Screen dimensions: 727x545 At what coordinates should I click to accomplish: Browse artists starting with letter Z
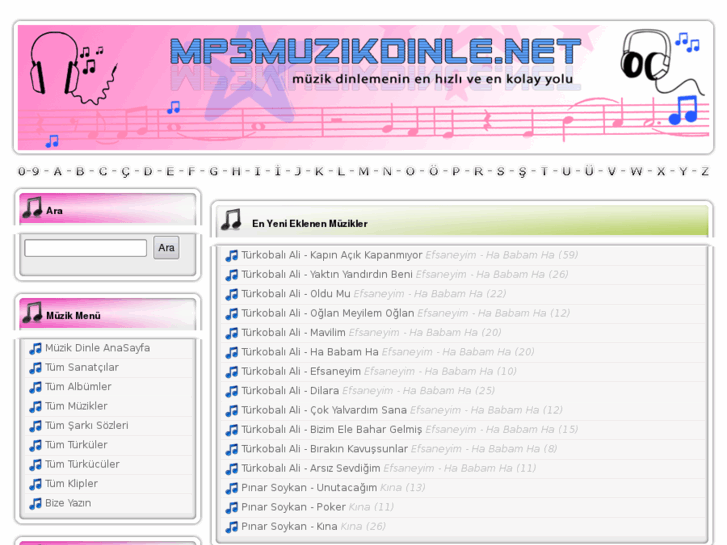[x=705, y=172]
